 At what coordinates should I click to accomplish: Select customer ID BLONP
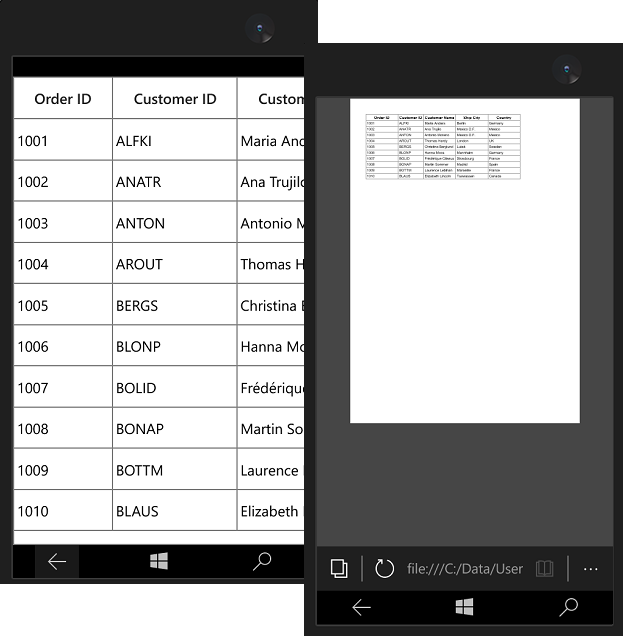coord(175,346)
